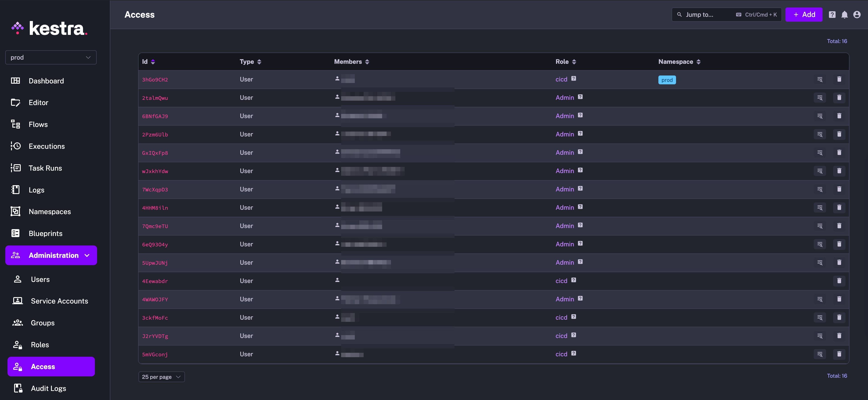Click trash icon for row 4Eewabdr
The width and height of the screenshot is (868, 400).
coord(839,281)
